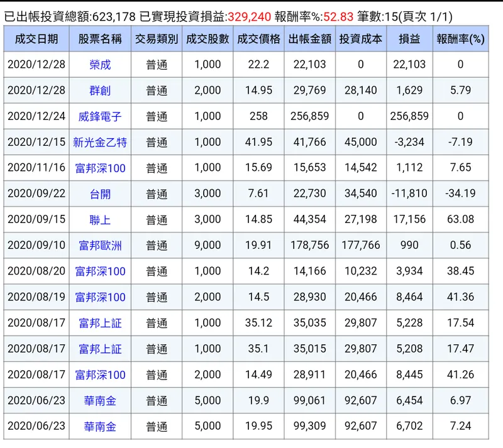This screenshot has width=503, height=448.
Task: Open 富邦深100 link dated 2020/08/19
Action: (100, 297)
